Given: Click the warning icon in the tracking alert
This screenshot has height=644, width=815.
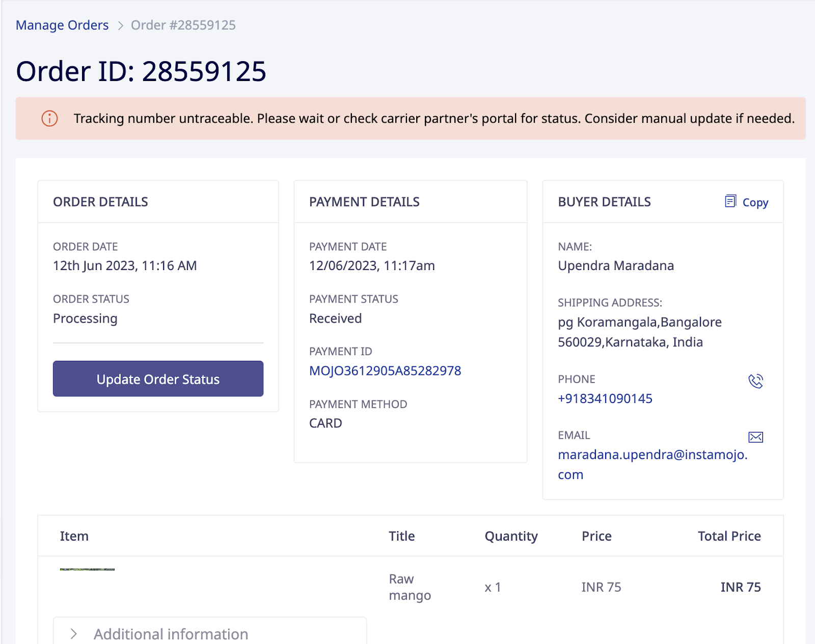Looking at the screenshot, I should coord(48,119).
